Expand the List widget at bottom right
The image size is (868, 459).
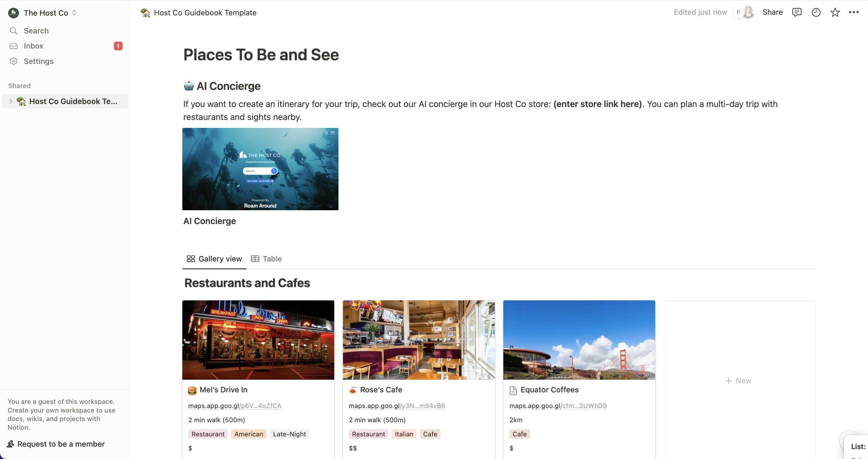[858, 446]
